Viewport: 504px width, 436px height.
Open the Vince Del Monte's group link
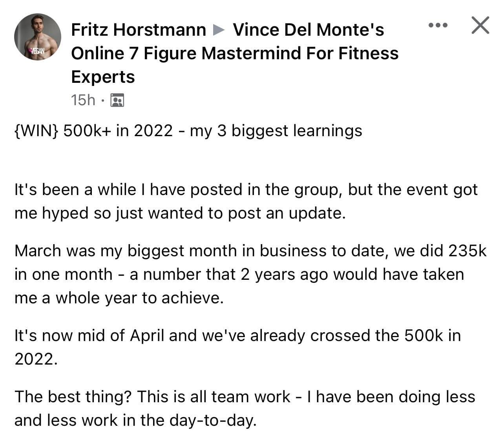pyautogui.click(x=309, y=30)
